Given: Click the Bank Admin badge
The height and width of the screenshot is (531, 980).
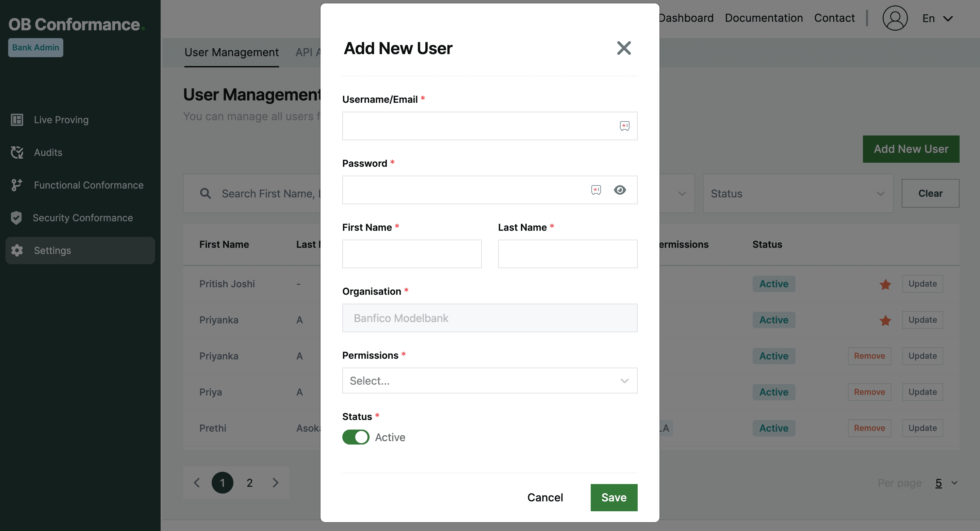Looking at the screenshot, I should tap(36, 48).
